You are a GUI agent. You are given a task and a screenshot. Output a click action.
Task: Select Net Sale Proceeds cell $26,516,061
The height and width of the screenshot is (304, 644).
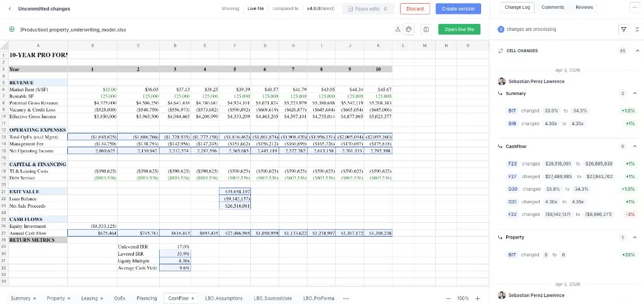pyautogui.click(x=235, y=206)
